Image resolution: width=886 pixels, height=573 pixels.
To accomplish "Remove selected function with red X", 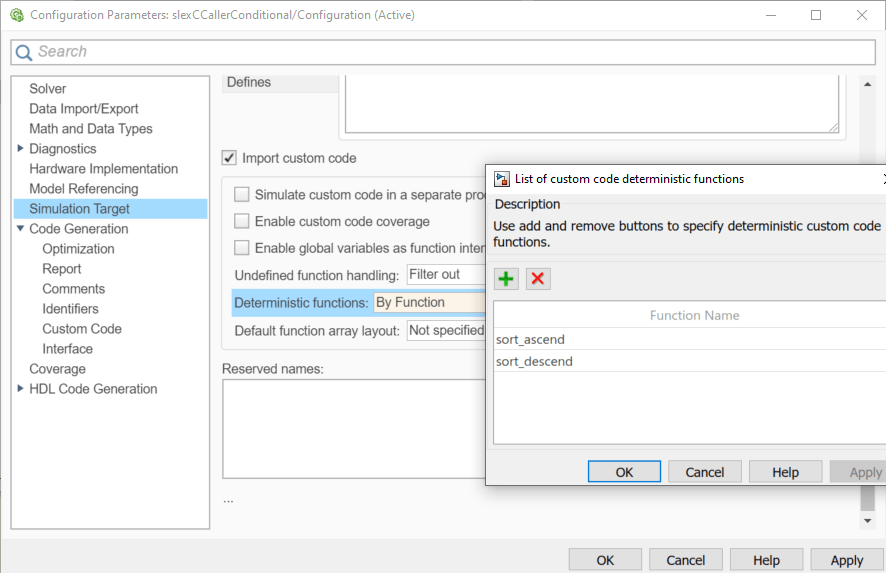I will pos(538,279).
